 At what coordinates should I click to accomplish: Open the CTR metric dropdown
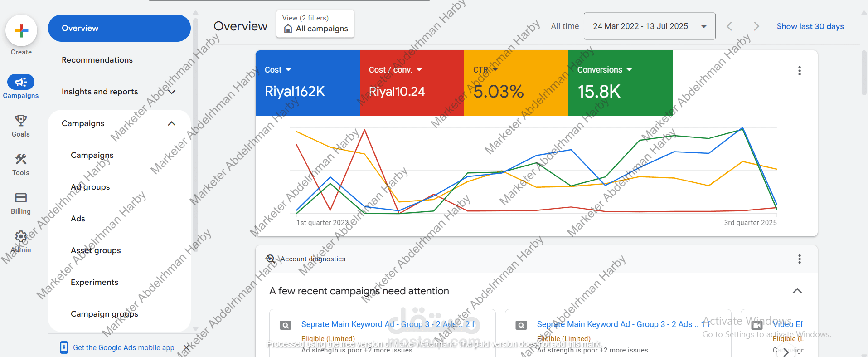tap(485, 70)
